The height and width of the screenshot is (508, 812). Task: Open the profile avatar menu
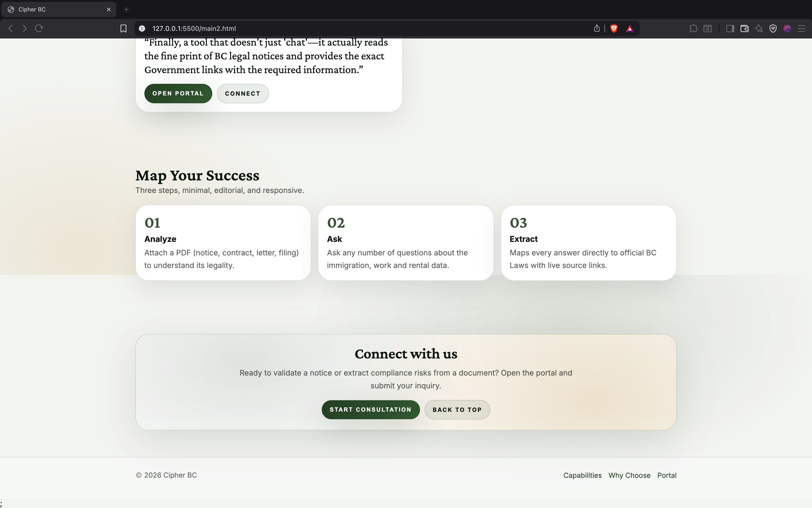pos(787,28)
